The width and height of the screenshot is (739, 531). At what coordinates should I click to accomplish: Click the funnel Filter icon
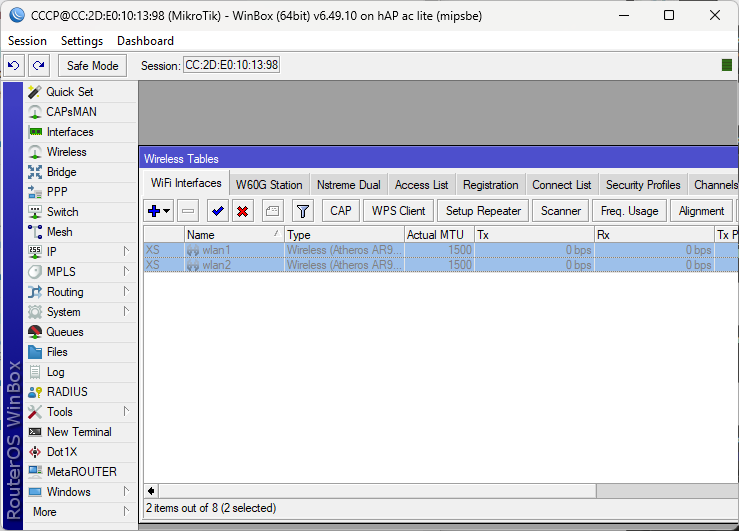(x=303, y=211)
